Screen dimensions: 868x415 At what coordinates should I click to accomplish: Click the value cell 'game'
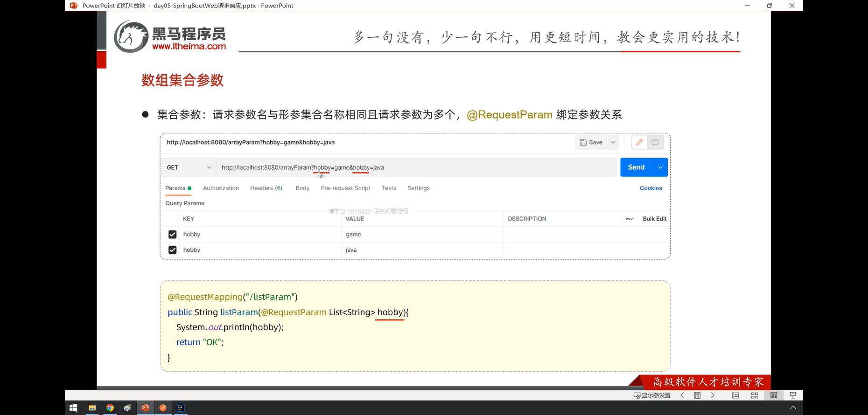[x=353, y=235]
